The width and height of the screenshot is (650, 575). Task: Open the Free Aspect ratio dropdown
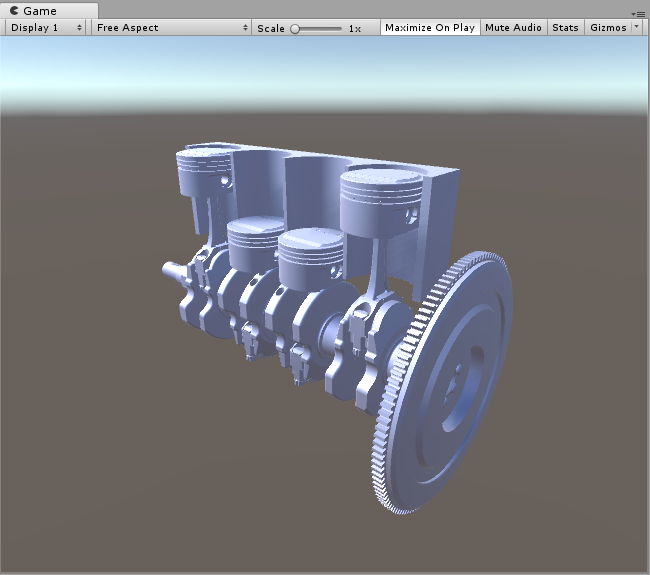[170, 28]
